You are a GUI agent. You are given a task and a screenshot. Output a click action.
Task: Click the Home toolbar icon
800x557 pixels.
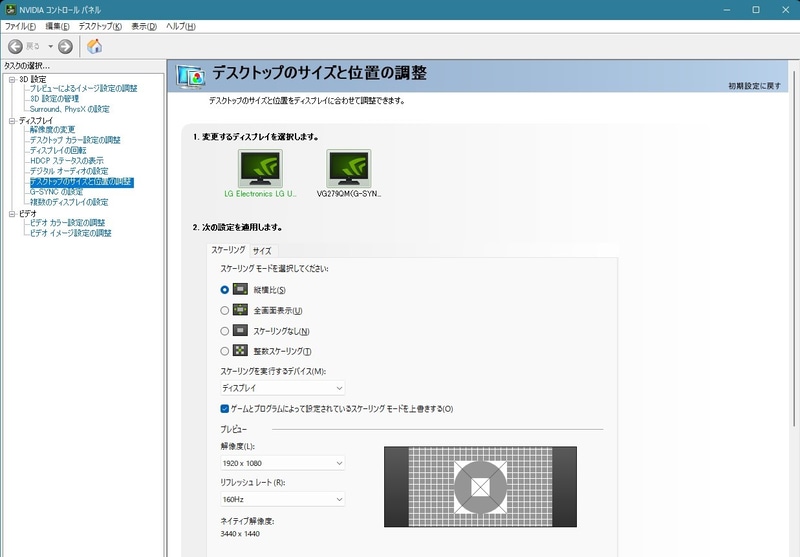(94, 46)
